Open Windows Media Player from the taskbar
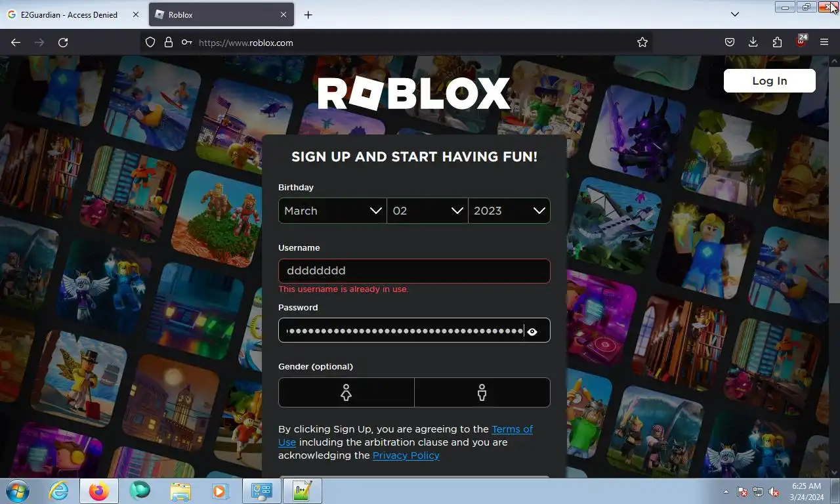The width and height of the screenshot is (840, 504). coord(220,491)
